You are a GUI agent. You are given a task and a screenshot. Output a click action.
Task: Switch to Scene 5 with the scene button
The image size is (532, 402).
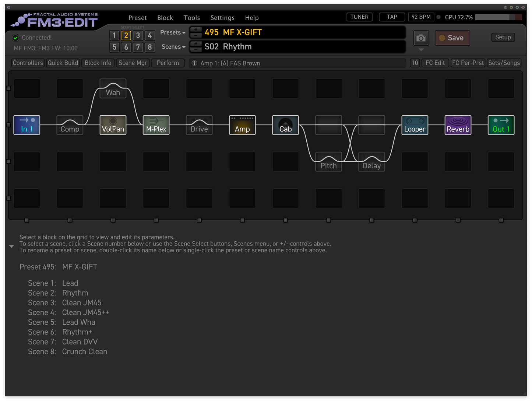tap(114, 47)
